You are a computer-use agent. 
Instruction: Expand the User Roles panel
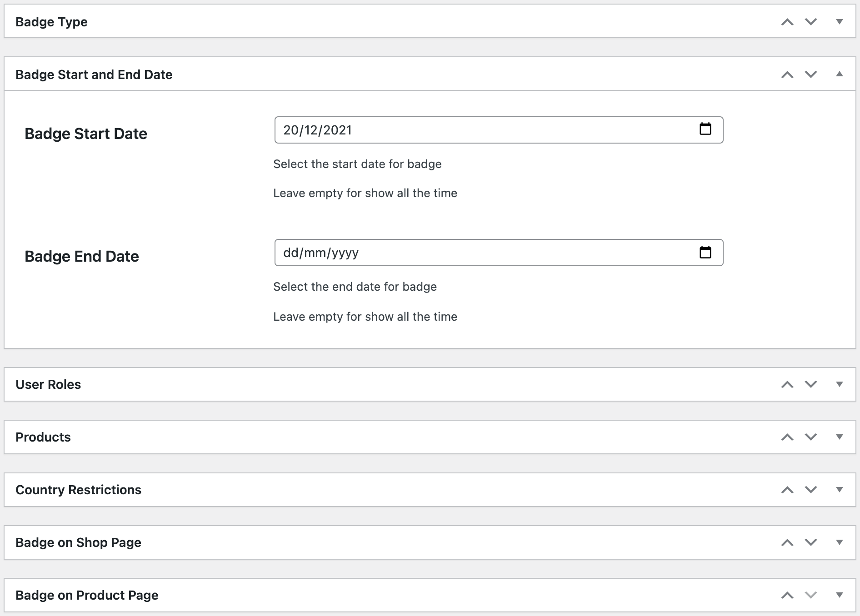coord(839,384)
